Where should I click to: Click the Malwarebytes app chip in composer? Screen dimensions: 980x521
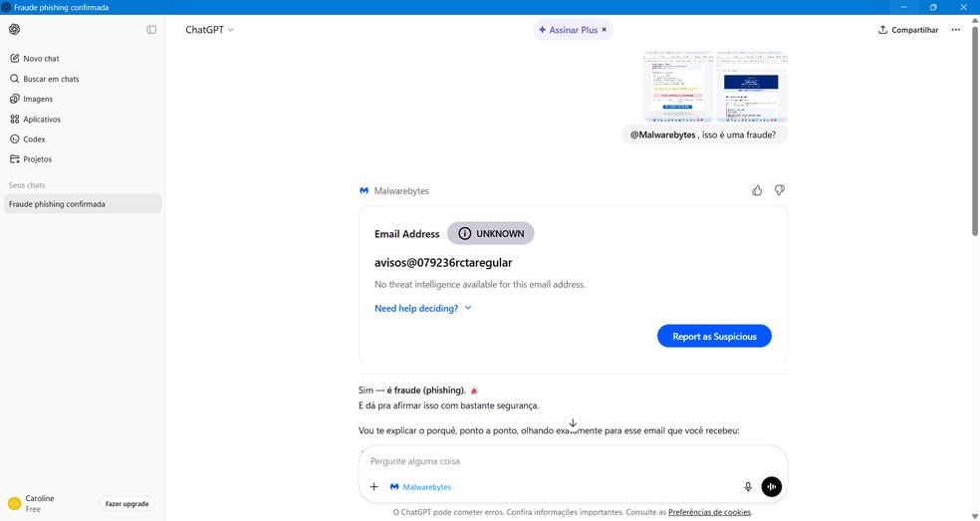[420, 486]
